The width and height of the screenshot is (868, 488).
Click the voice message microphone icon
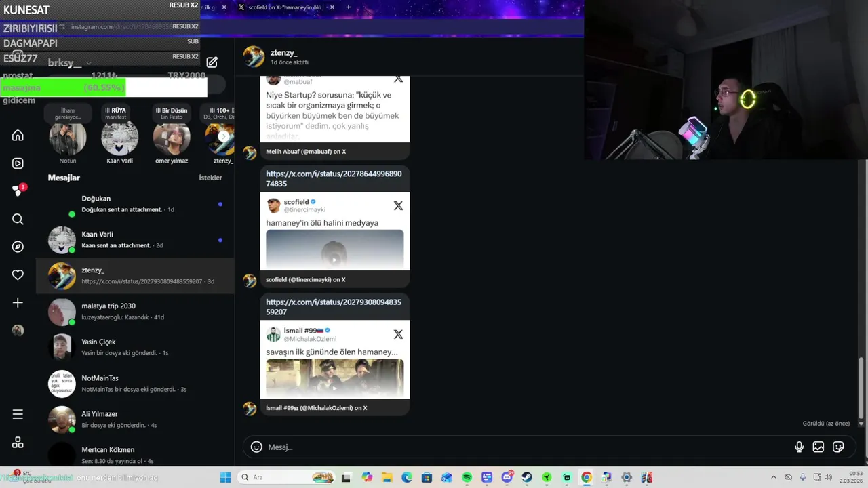[x=799, y=447]
